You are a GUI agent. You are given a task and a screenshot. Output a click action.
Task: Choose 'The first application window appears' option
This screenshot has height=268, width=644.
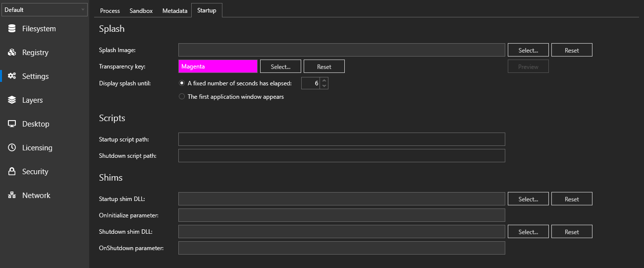[x=182, y=97]
